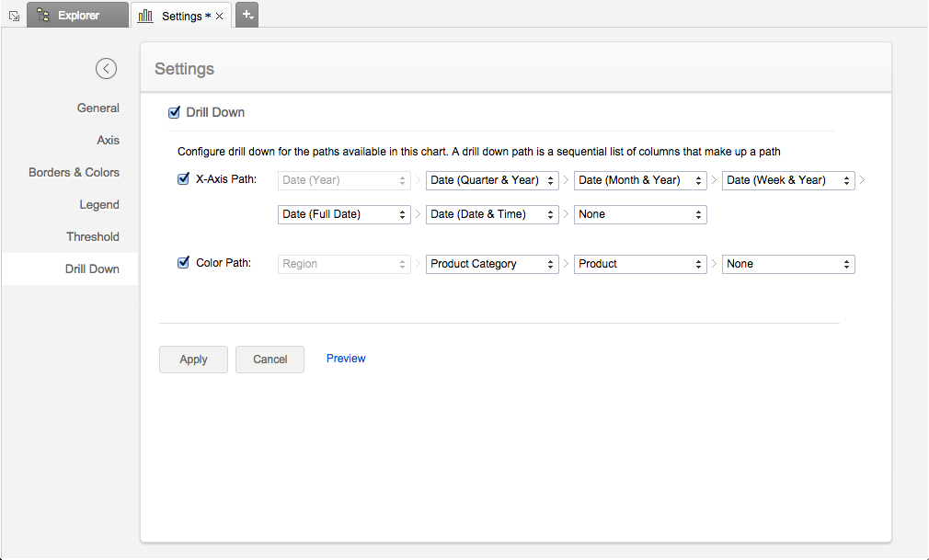Uncheck the Drill Down checkbox
This screenshot has width=929, height=560.
174,112
